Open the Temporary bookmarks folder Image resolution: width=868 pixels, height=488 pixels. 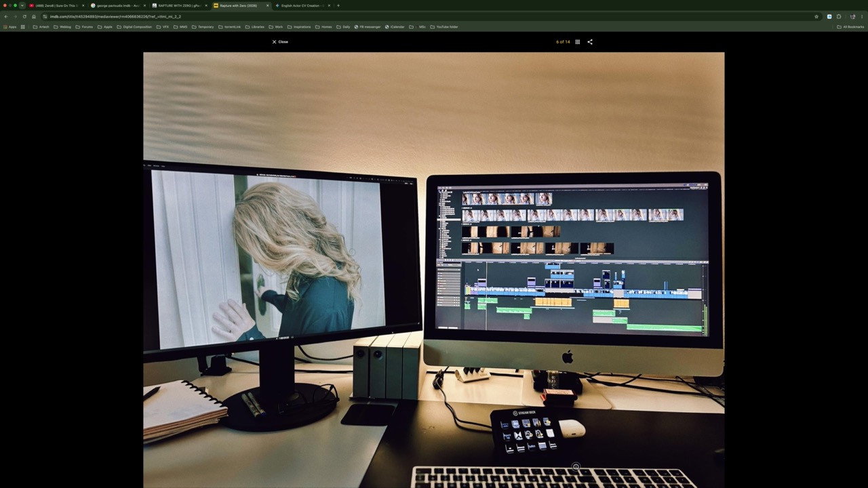click(x=203, y=27)
